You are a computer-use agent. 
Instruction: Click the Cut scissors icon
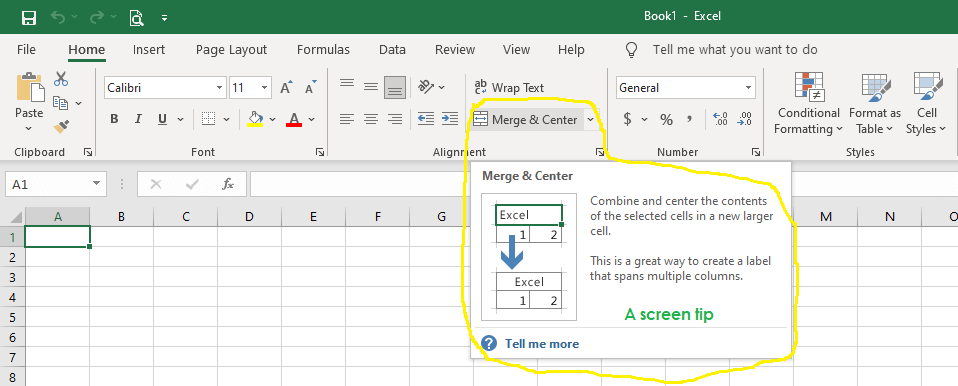[x=61, y=79]
